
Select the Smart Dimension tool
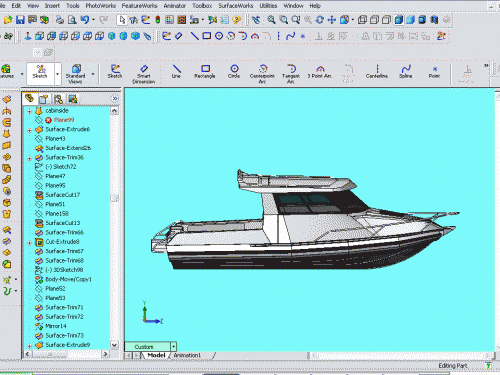pyautogui.click(x=144, y=74)
